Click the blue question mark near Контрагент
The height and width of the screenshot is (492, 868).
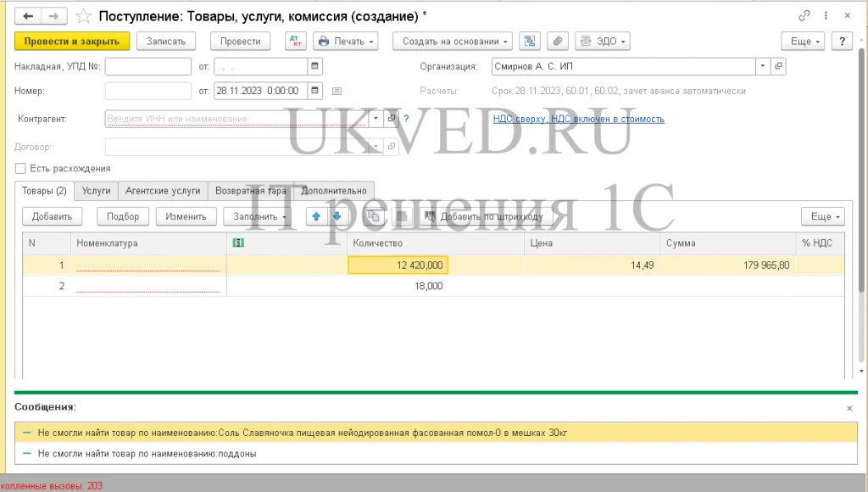(406, 119)
